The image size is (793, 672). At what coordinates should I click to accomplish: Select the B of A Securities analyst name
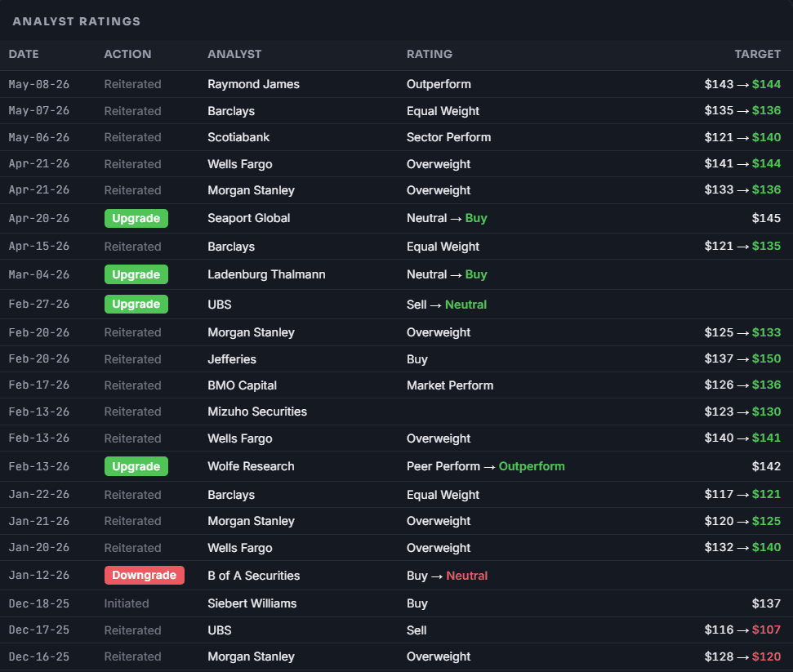(x=253, y=576)
